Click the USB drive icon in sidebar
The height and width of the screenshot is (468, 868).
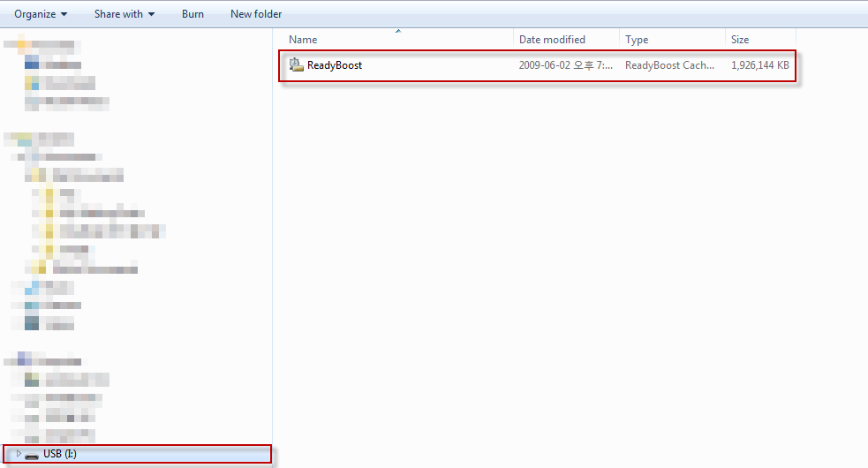pyautogui.click(x=32, y=454)
